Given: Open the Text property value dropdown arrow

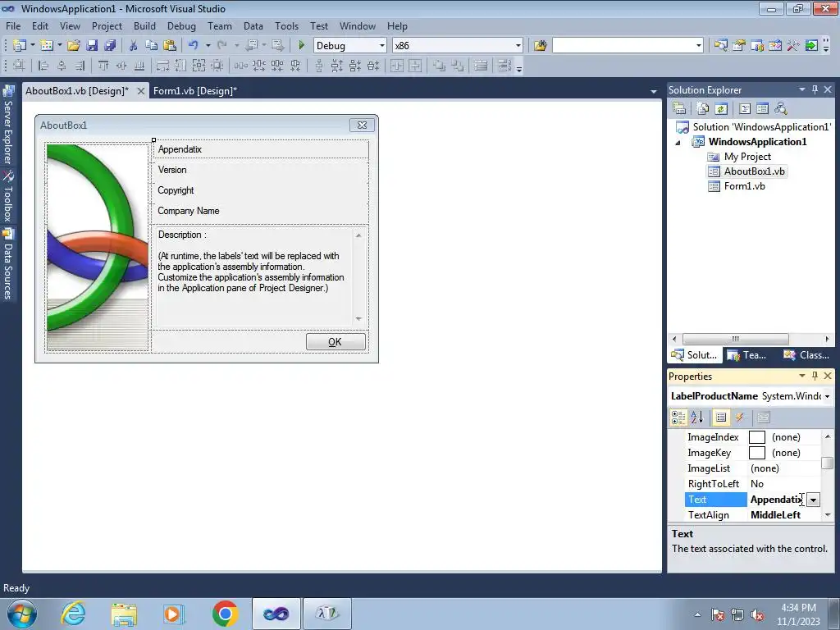Looking at the screenshot, I should pyautogui.click(x=813, y=500).
